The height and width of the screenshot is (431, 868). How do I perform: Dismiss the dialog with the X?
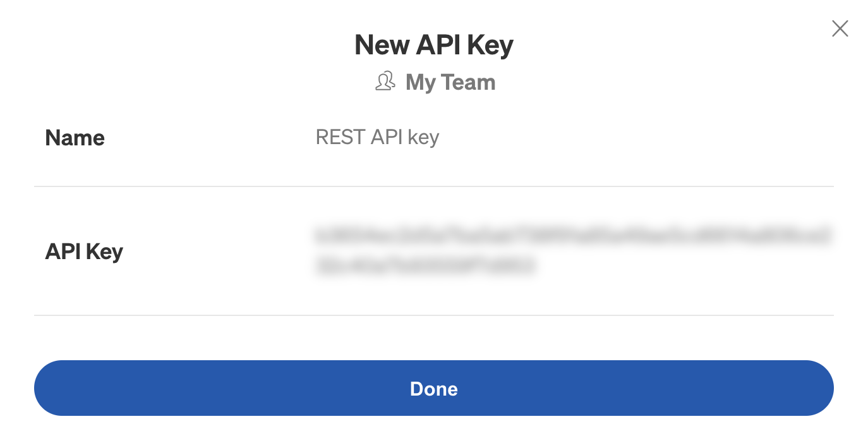pyautogui.click(x=840, y=28)
